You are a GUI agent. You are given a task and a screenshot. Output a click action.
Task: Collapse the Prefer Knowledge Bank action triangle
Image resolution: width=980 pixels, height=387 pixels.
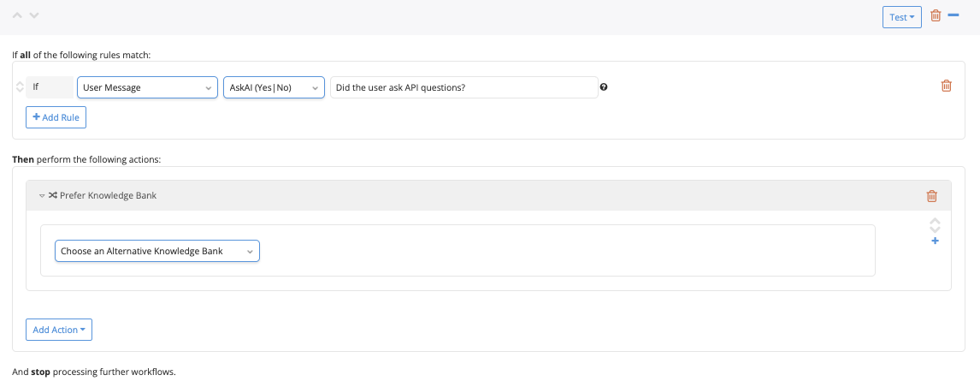coord(42,195)
